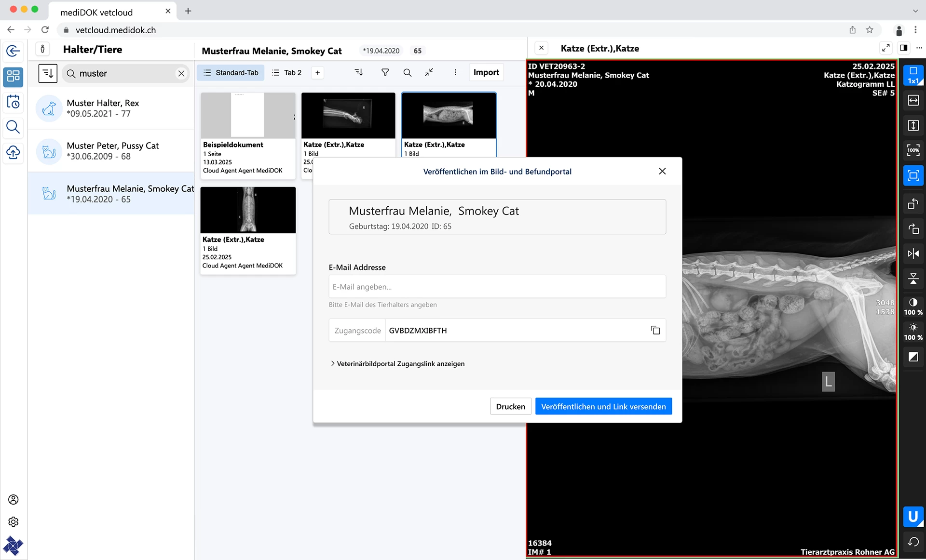This screenshot has height=560, width=926.
Task: Open the sort order dropdown in toolbar
Action: pos(359,72)
